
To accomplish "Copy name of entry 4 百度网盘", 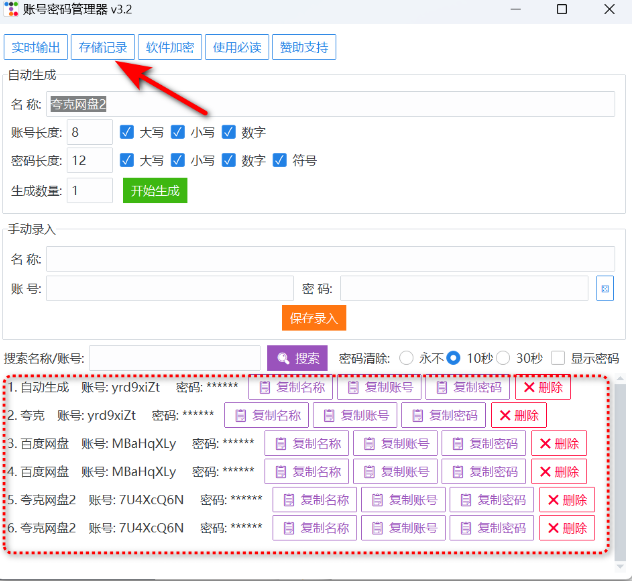I will [x=306, y=471].
